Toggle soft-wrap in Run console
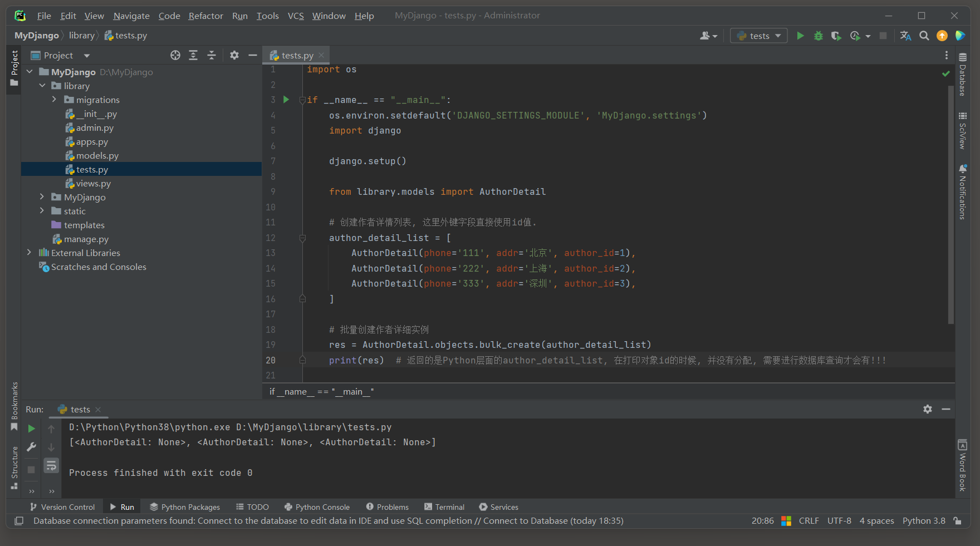 coord(51,465)
